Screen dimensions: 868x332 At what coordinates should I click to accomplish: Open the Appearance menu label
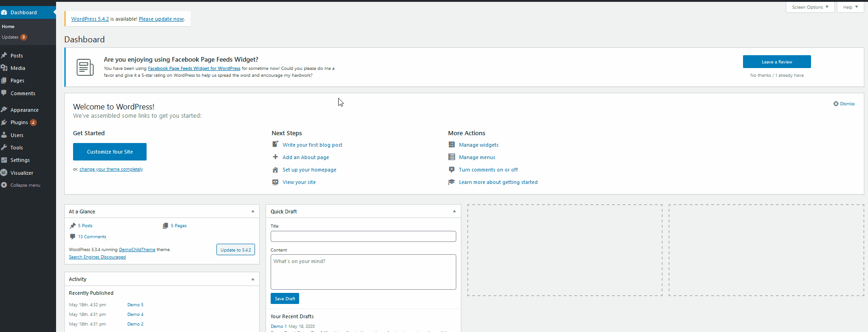(x=24, y=110)
